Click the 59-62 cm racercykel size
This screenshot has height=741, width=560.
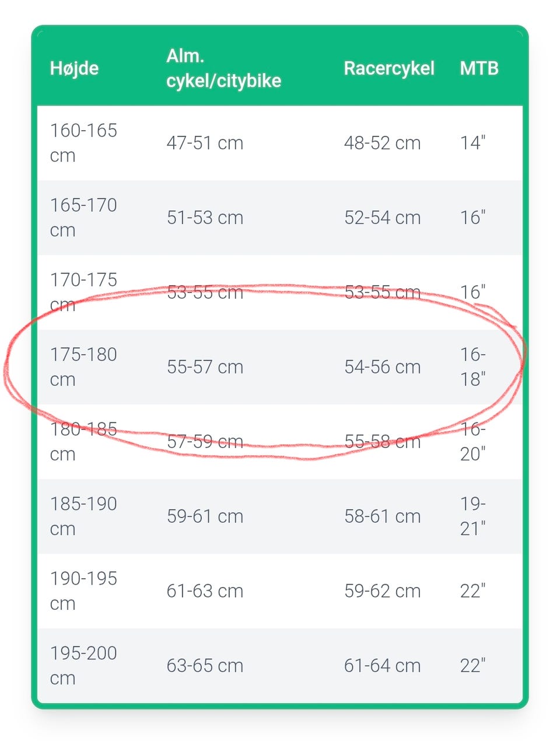tap(382, 591)
